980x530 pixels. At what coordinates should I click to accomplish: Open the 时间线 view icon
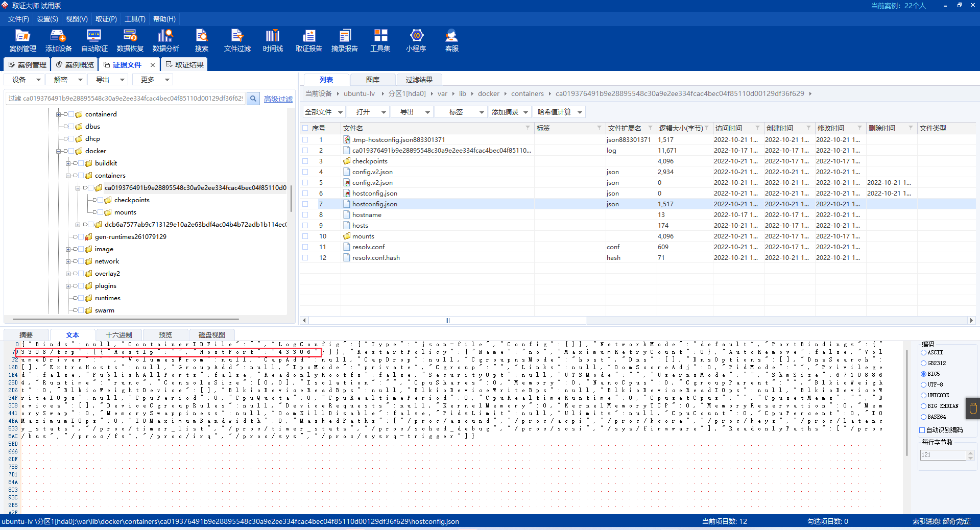(273, 40)
